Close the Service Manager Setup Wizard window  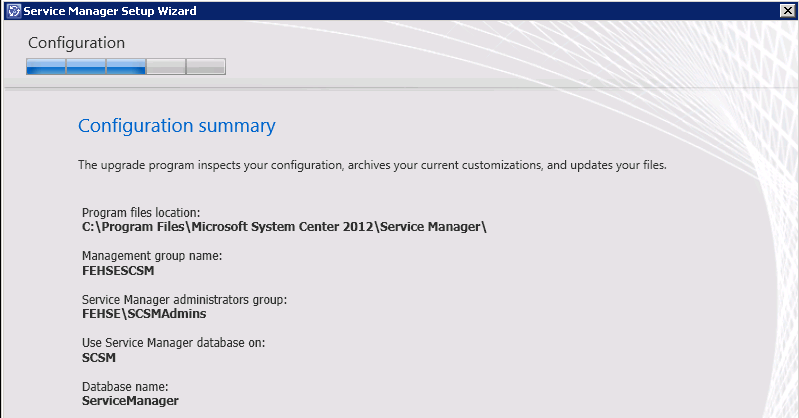(787, 11)
